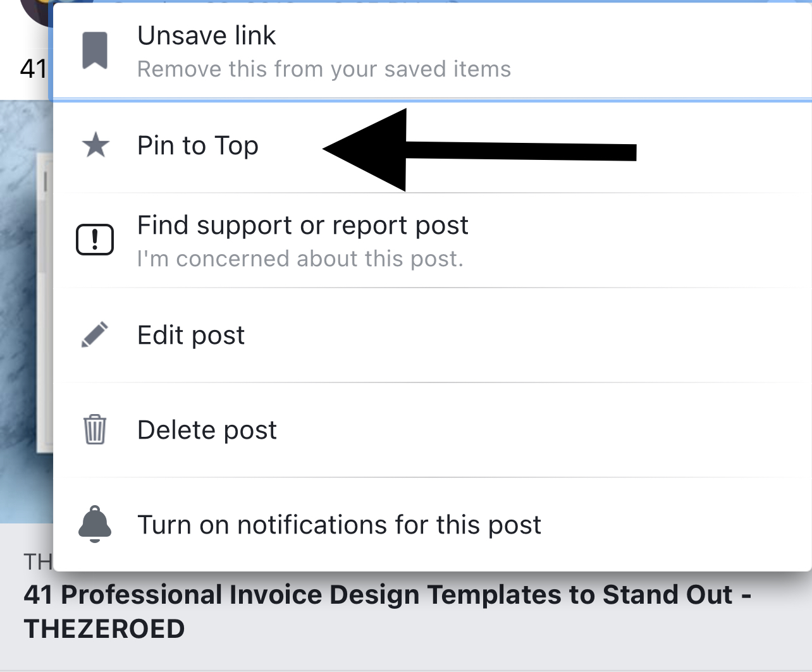Screen dimensions: 812x672
Task: Click the trash can delete icon
Action: click(x=95, y=430)
